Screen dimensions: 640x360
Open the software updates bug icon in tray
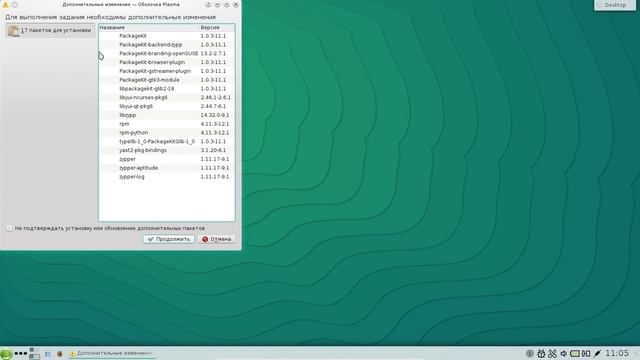point(541,353)
